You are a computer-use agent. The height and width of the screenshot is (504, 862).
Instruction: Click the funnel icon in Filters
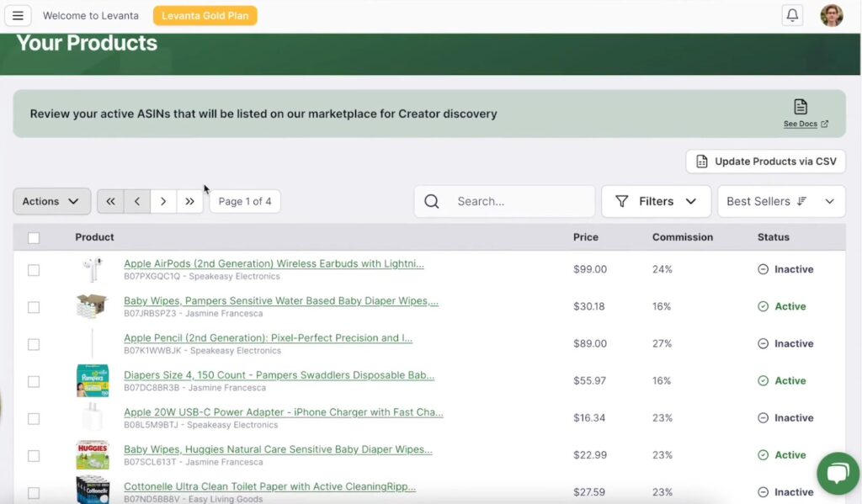click(x=622, y=201)
